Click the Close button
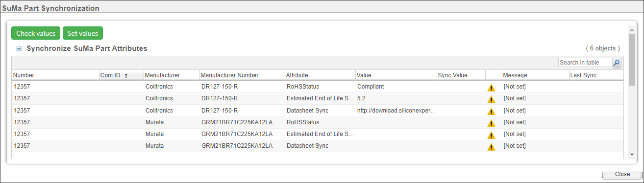The image size is (644, 183). [x=622, y=174]
